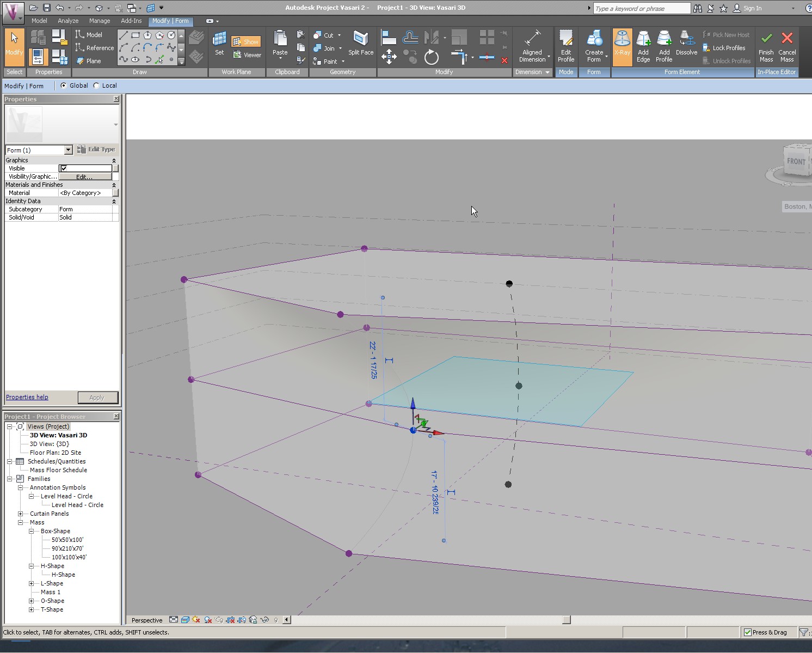The height and width of the screenshot is (653, 812).
Task: Click the X-Ray form element icon
Action: click(x=622, y=46)
